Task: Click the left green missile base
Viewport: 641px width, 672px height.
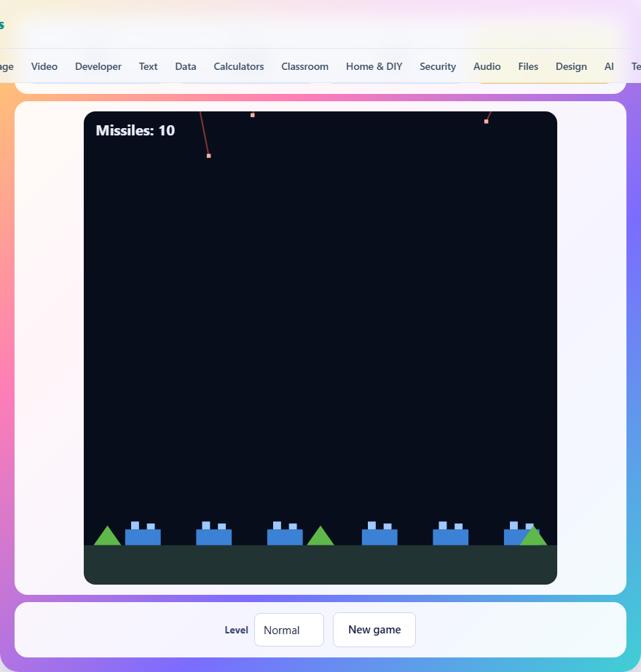Action: click(107, 536)
